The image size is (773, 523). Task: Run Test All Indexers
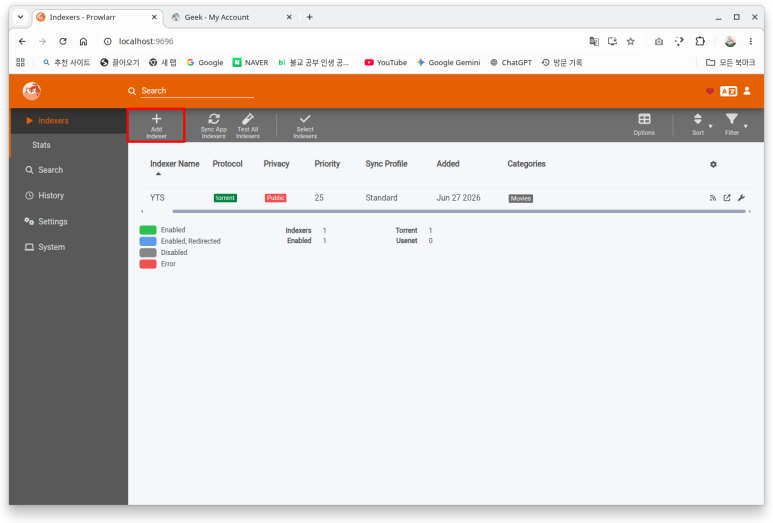point(247,126)
